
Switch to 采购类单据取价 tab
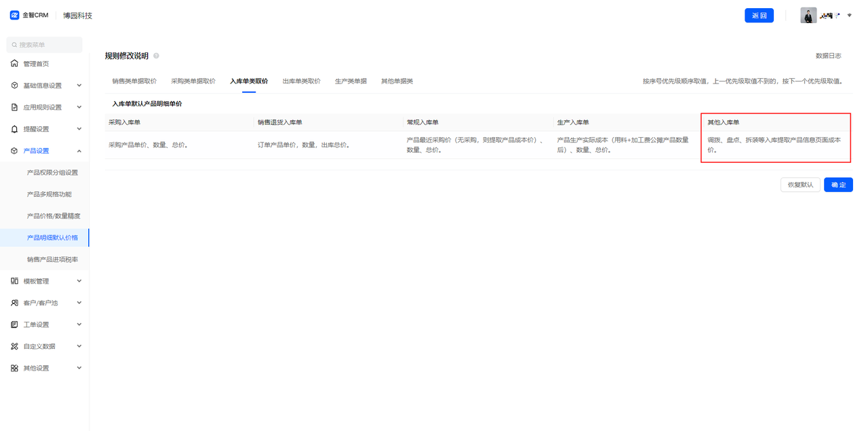[x=193, y=81]
